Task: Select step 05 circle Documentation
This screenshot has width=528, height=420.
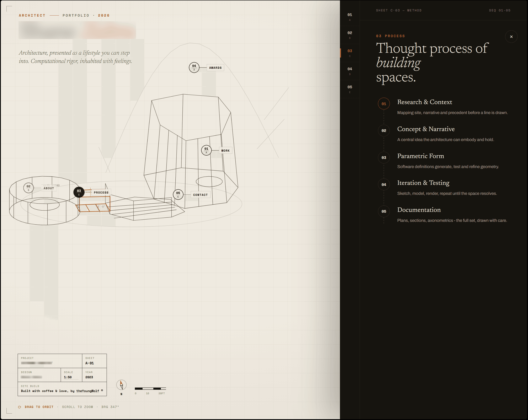Action: coord(384,211)
